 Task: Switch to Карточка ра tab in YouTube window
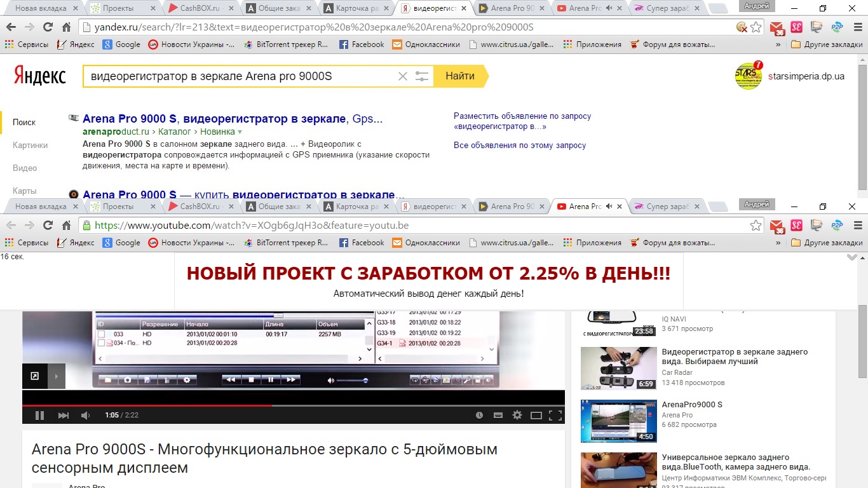357,207
